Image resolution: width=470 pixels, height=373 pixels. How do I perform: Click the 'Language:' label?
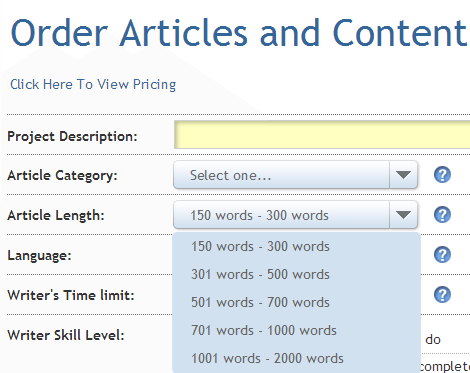[x=39, y=256]
